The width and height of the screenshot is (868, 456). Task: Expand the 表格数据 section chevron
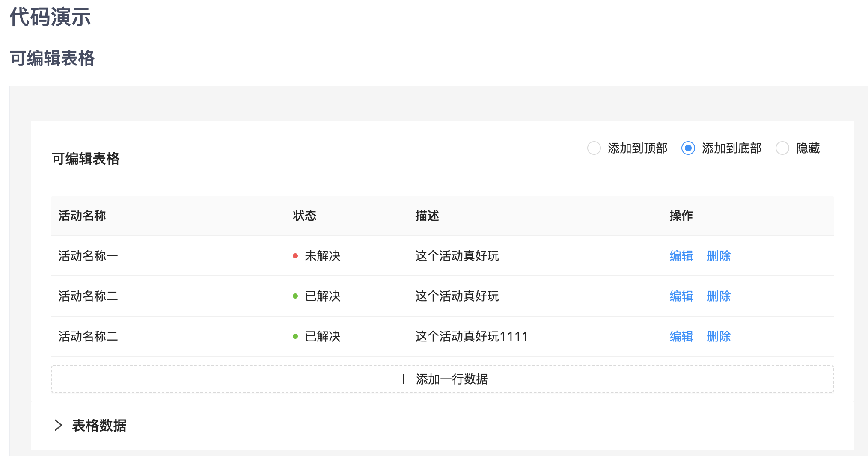[59, 425]
